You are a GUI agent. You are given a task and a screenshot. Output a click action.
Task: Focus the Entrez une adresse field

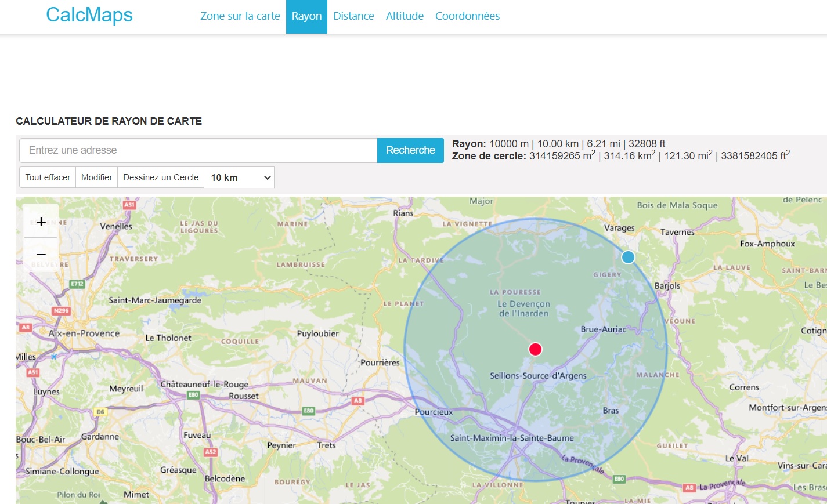(x=198, y=150)
